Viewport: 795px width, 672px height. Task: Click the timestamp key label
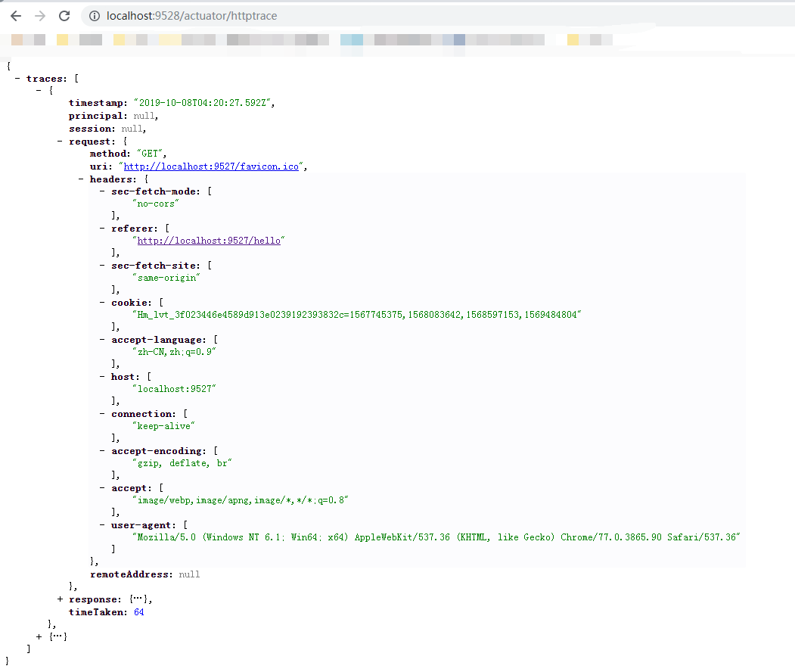98,103
